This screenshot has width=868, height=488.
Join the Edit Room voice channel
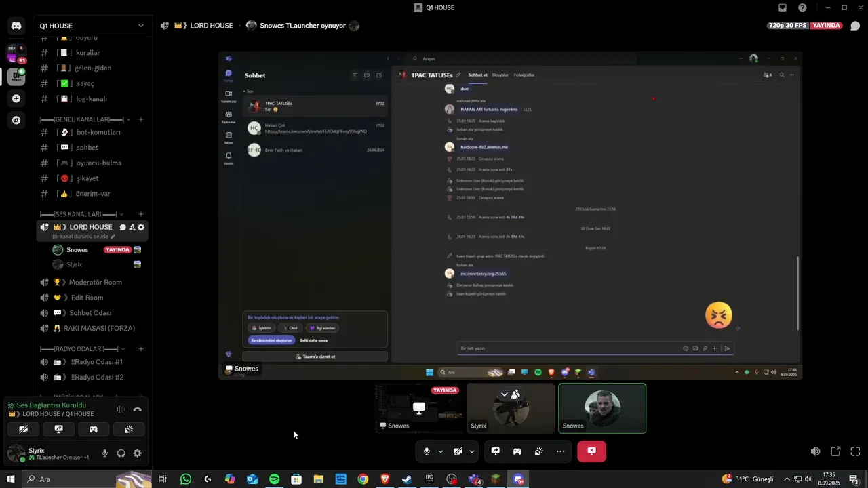pos(92,298)
